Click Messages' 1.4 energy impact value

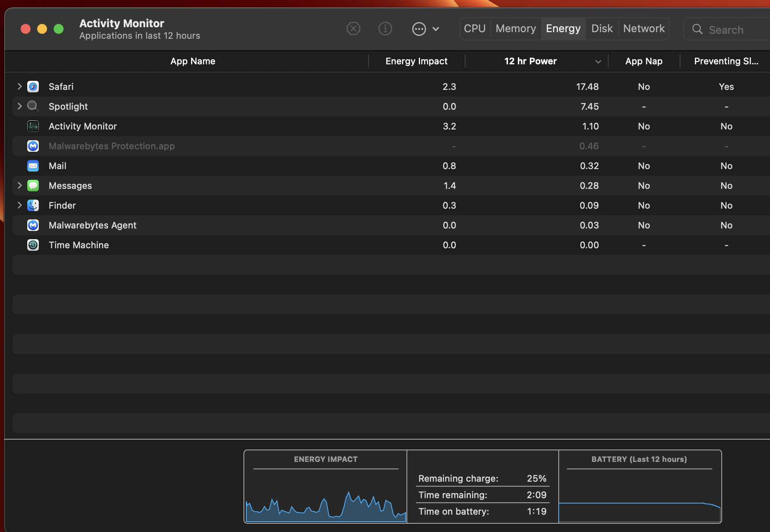450,186
